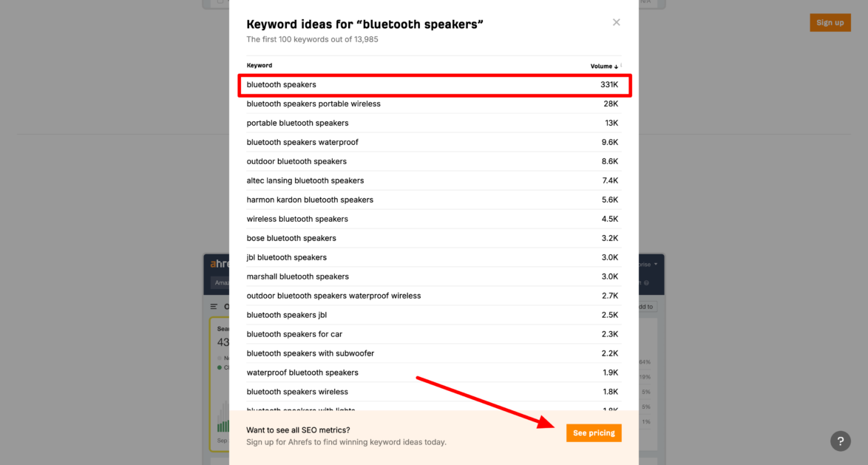868x465 pixels.
Task: Select "waterproof bluetooth speakers" keyword
Action: click(302, 373)
